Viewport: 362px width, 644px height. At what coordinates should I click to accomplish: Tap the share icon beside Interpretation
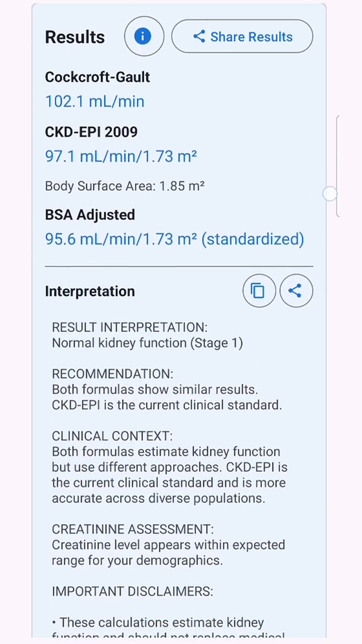[x=296, y=291]
